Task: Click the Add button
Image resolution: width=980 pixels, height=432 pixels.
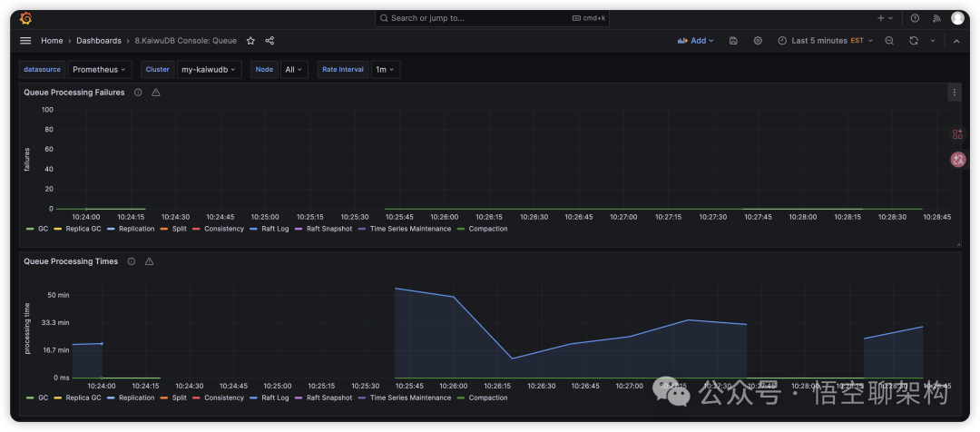Action: tap(696, 41)
